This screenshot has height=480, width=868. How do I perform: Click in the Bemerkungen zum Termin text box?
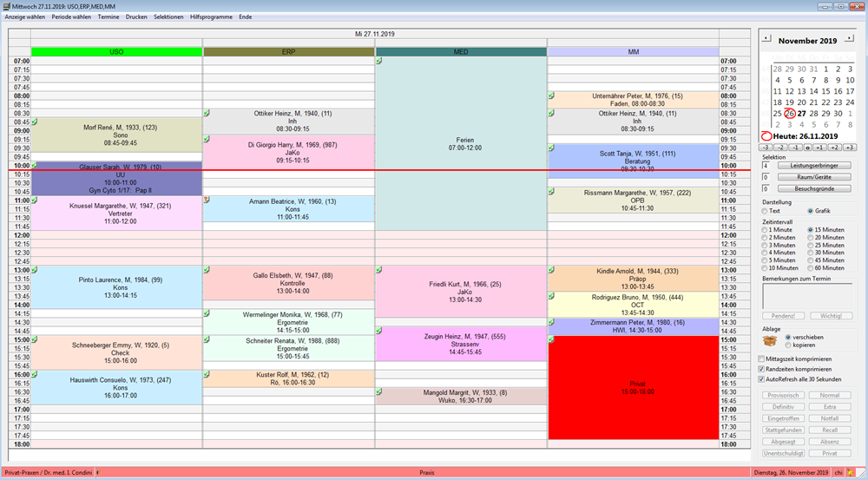coord(807,296)
